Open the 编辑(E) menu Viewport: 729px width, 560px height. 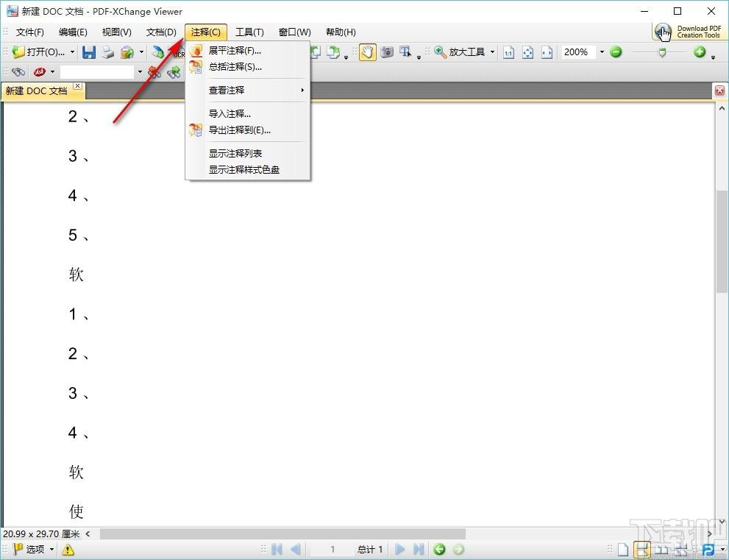tap(73, 32)
